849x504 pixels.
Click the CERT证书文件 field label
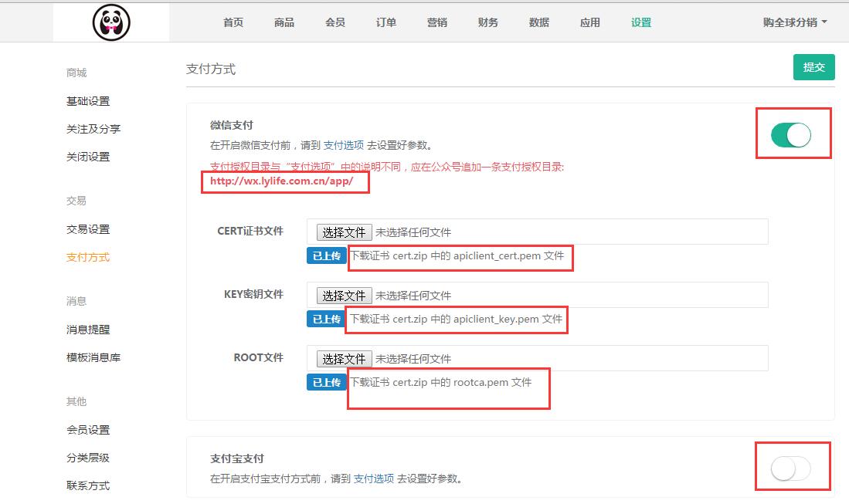[250, 231]
